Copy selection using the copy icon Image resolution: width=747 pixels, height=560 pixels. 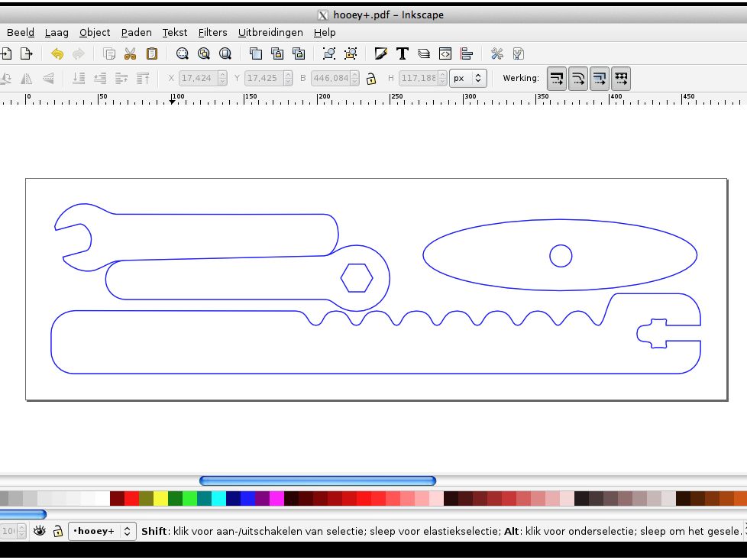(109, 53)
